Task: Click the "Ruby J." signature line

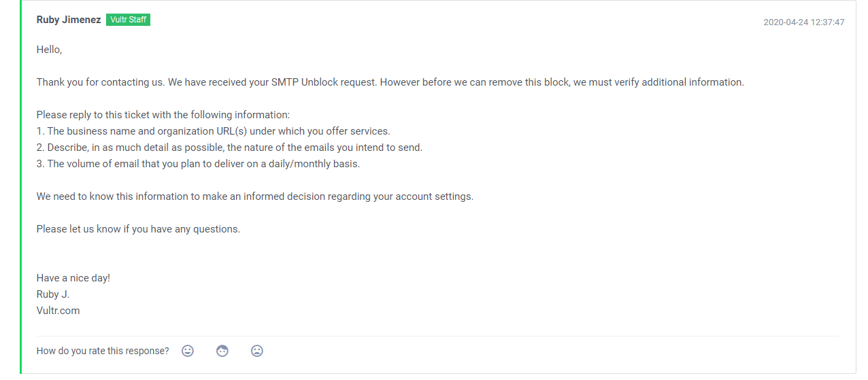Action: 53,294
